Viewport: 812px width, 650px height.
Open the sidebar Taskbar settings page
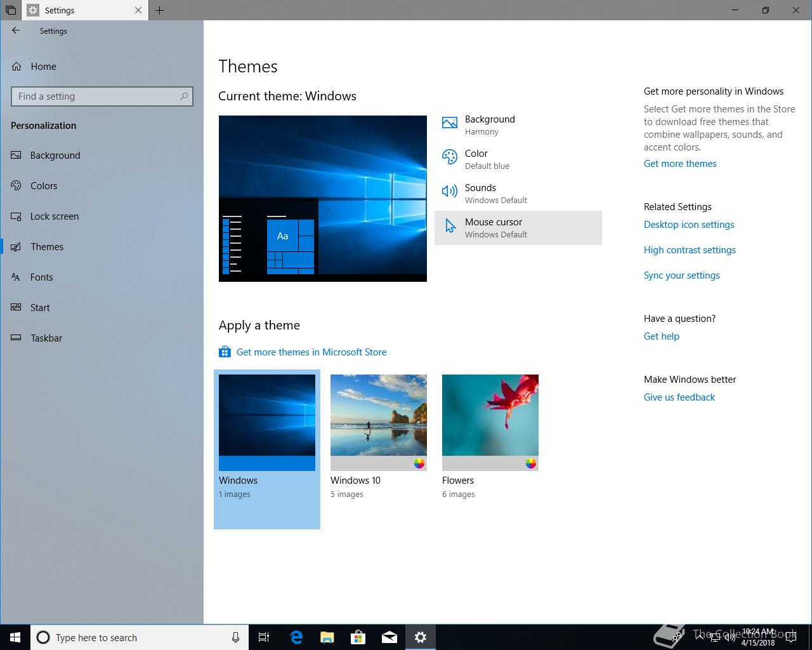101,338
